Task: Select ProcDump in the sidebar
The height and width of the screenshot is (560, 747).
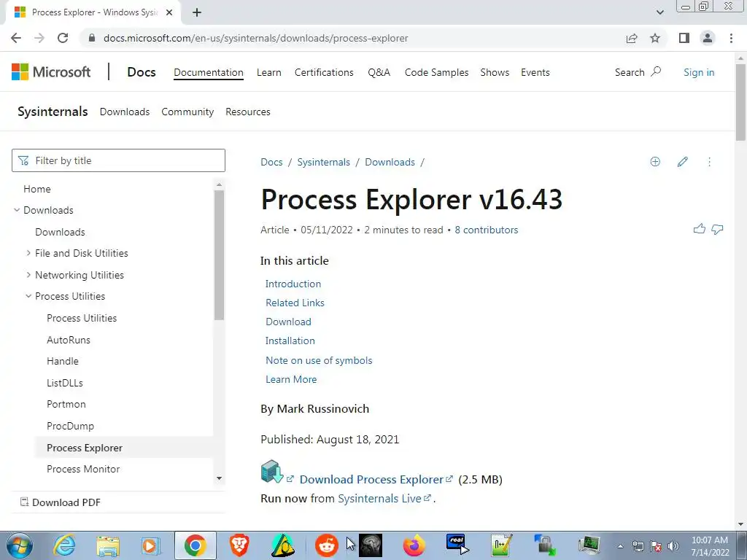Action: (x=70, y=426)
